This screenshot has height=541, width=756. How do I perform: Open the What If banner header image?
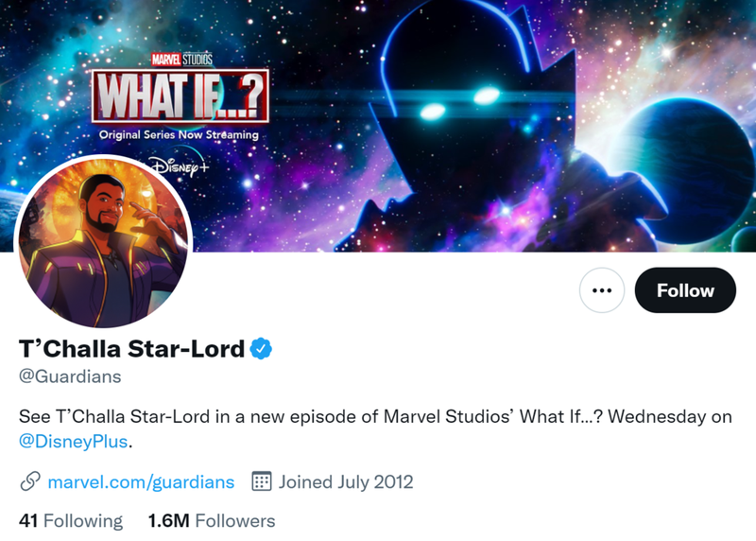(378, 126)
